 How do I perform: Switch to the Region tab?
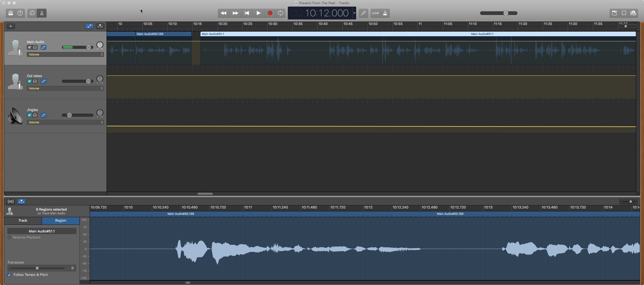tap(61, 221)
